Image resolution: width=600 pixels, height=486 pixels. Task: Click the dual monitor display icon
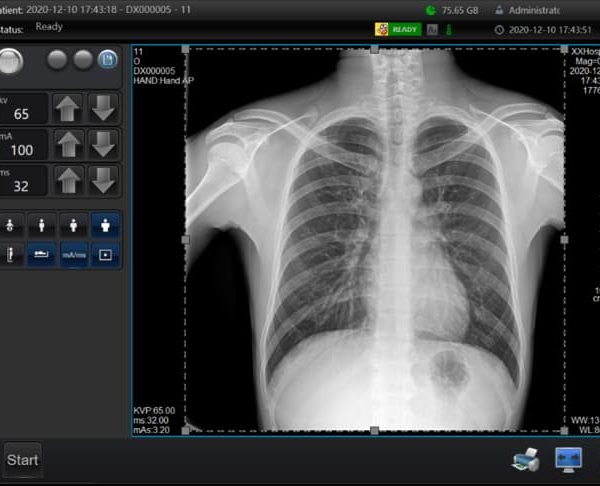(x=569, y=459)
